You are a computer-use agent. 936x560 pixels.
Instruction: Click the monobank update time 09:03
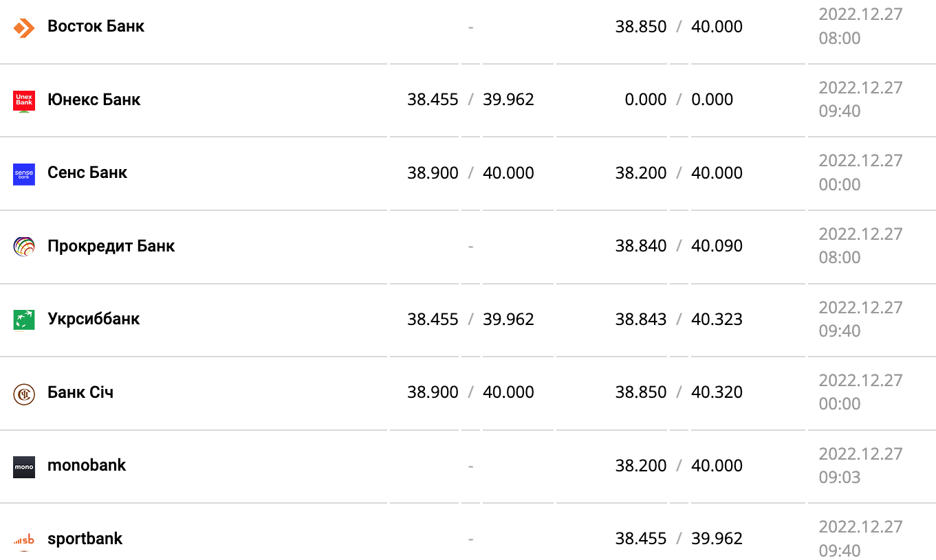pos(840,477)
